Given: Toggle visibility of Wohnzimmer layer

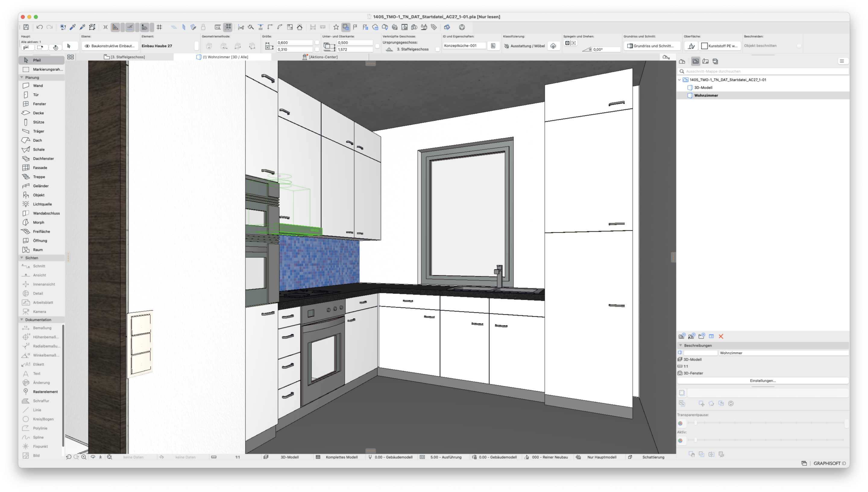Looking at the screenshot, I should [x=690, y=95].
